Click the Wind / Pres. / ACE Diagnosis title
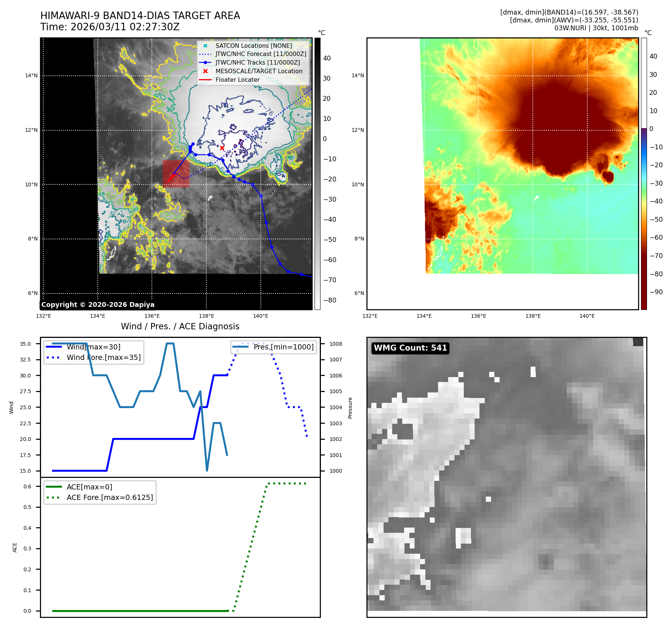The height and width of the screenshot is (631, 672). [180, 326]
